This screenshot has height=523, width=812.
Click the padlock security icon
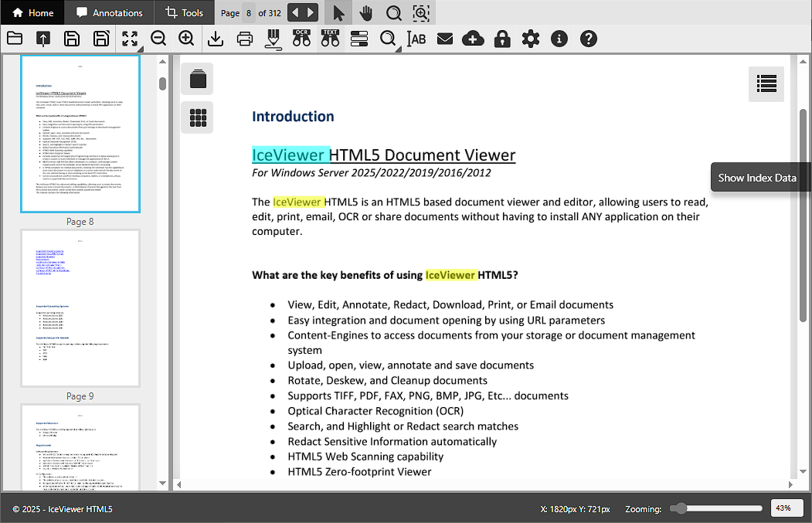click(x=502, y=39)
